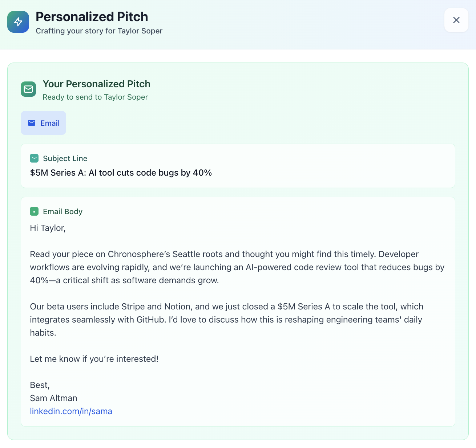Click the Sam Altman signature name
Image resolution: width=476 pixels, height=448 pixels.
[53, 398]
